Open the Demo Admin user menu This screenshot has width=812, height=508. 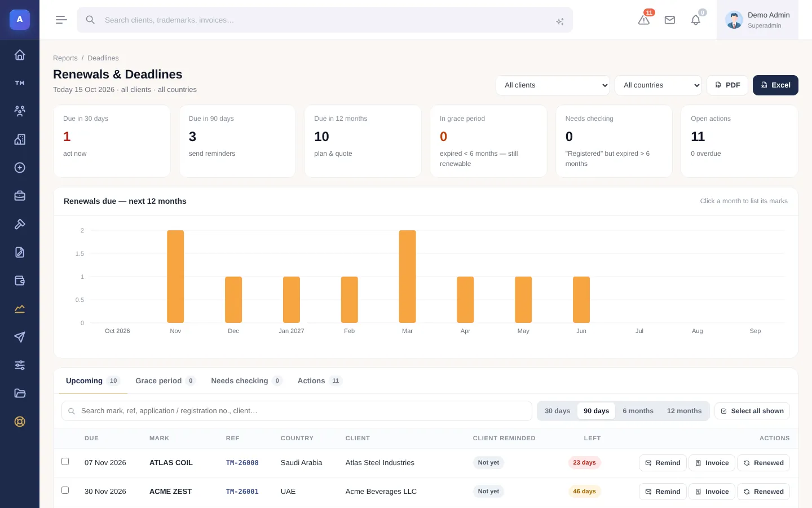[757, 20]
